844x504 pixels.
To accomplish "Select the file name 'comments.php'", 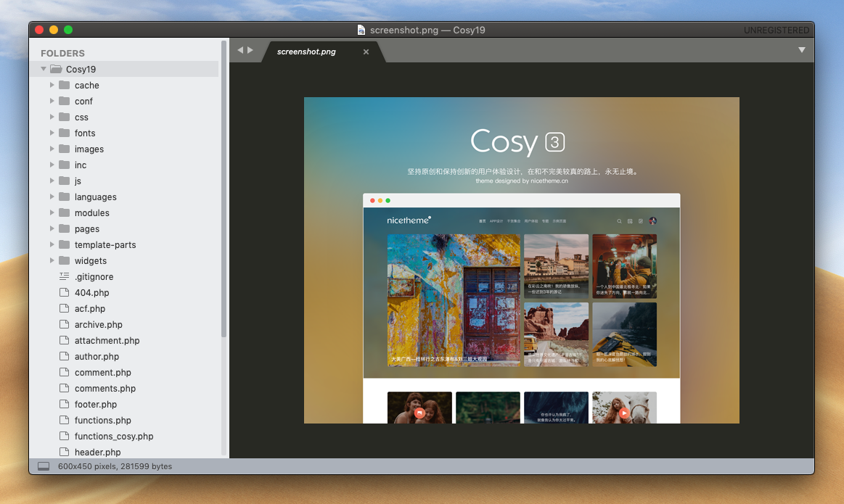I will tap(105, 389).
